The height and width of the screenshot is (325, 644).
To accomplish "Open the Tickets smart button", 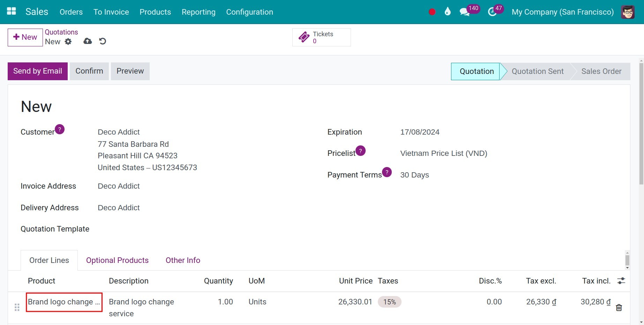I will 322,37.
